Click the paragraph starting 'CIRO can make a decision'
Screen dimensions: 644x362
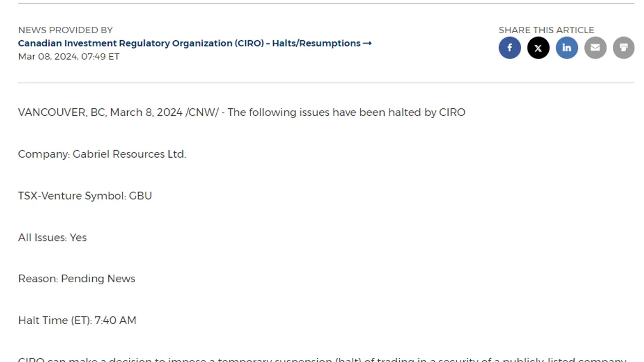[x=322, y=359]
